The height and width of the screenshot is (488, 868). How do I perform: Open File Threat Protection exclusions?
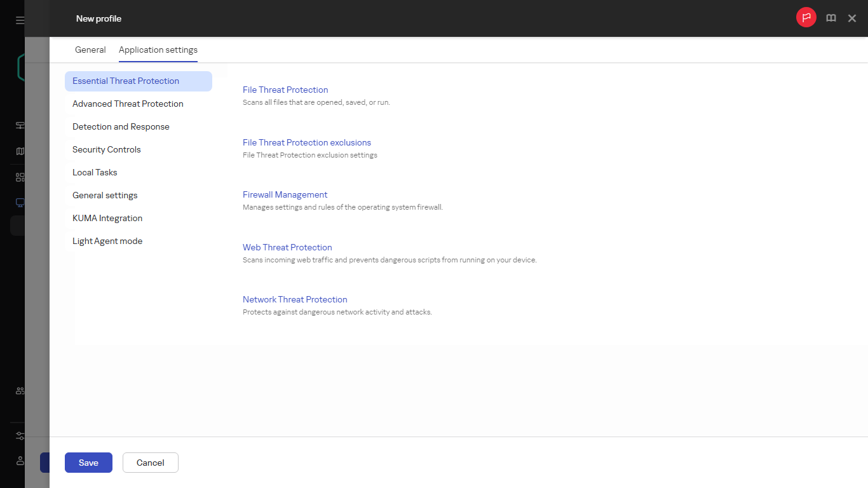(x=307, y=142)
